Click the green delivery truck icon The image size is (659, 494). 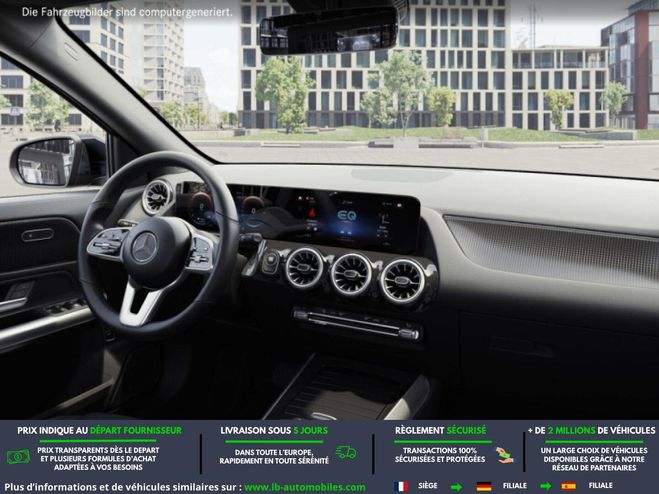tap(346, 452)
